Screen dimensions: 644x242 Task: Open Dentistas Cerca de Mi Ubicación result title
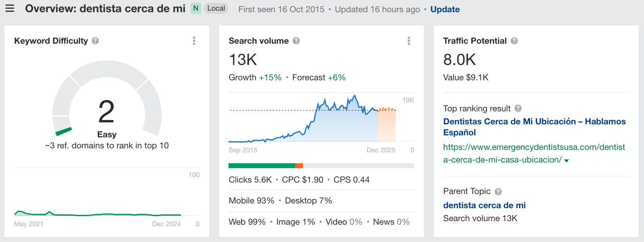tap(534, 127)
